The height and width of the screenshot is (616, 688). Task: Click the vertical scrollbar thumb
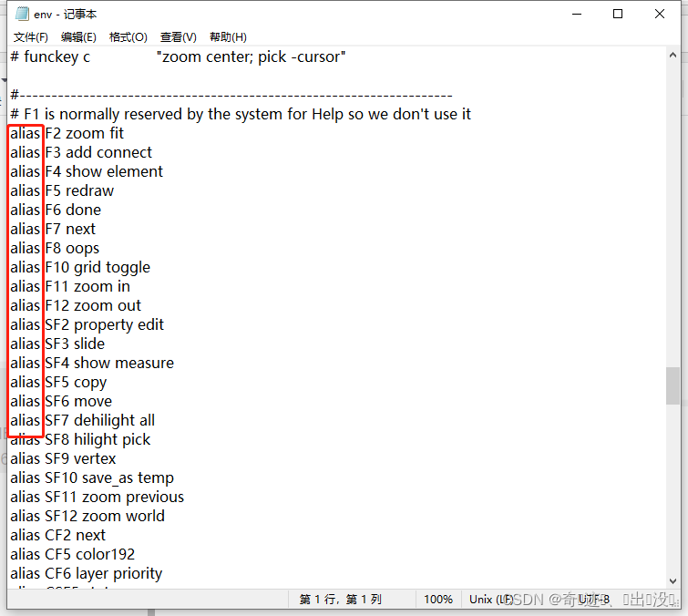click(x=673, y=385)
